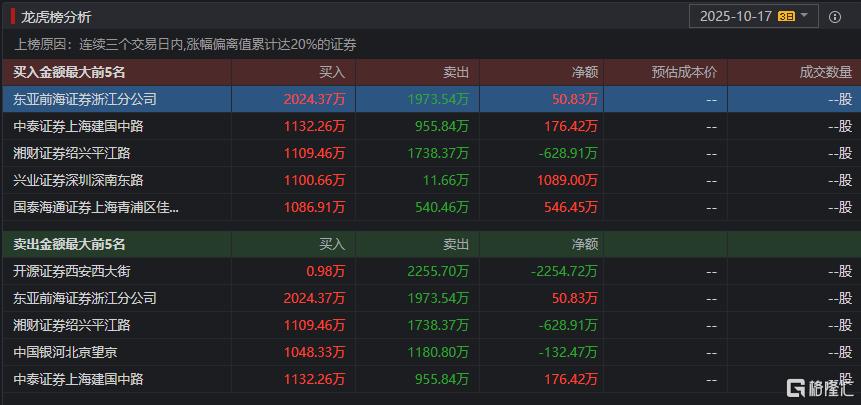Click 买入 column header in the top table
This screenshot has width=861, height=405.
(331, 72)
